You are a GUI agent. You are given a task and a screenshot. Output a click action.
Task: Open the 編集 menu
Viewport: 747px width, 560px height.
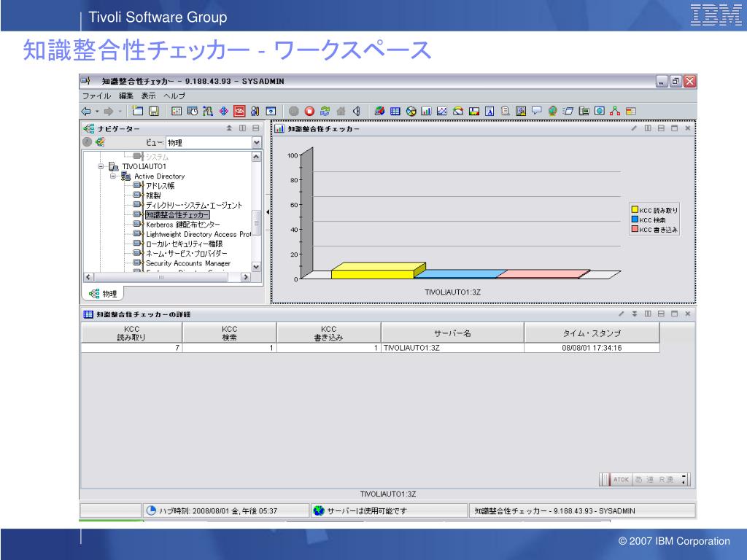point(126,96)
